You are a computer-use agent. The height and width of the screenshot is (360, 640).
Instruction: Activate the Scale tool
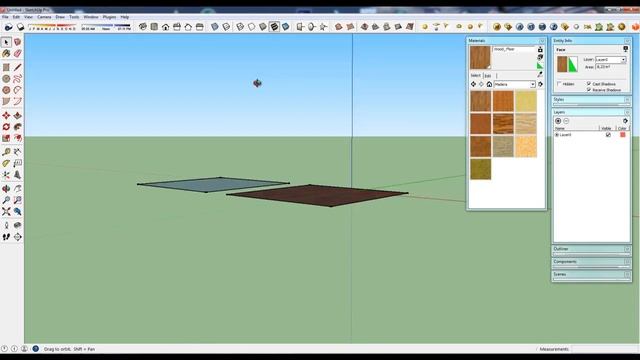pos(6,138)
